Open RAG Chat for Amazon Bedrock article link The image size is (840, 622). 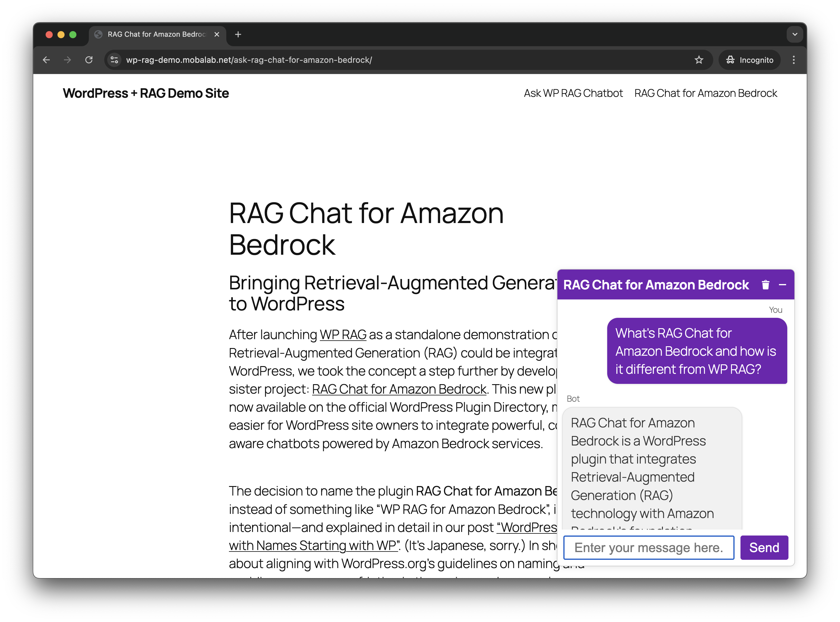pos(399,389)
